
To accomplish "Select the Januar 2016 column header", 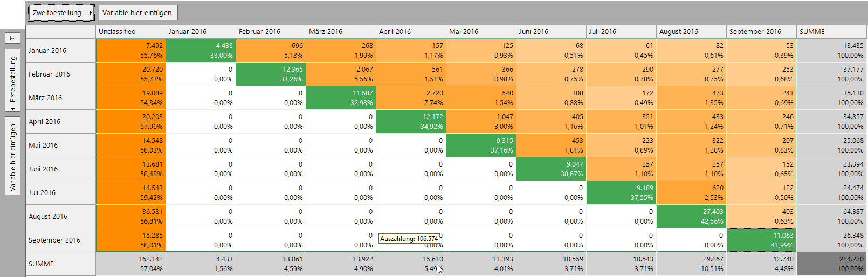I will [x=201, y=31].
